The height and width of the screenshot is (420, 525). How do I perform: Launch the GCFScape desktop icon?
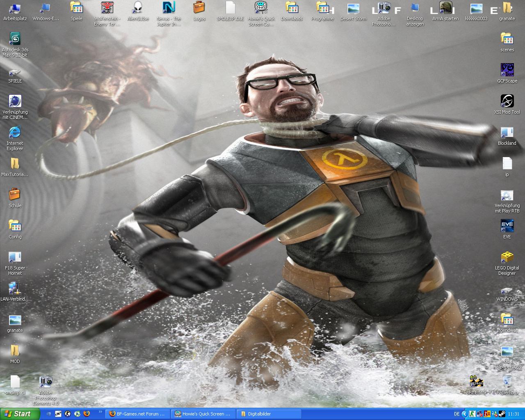tap(507, 73)
